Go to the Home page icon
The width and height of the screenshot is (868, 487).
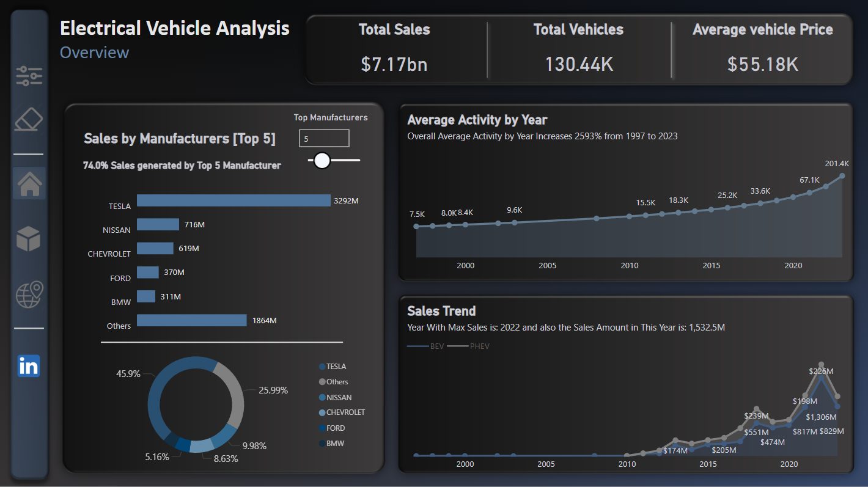29,184
